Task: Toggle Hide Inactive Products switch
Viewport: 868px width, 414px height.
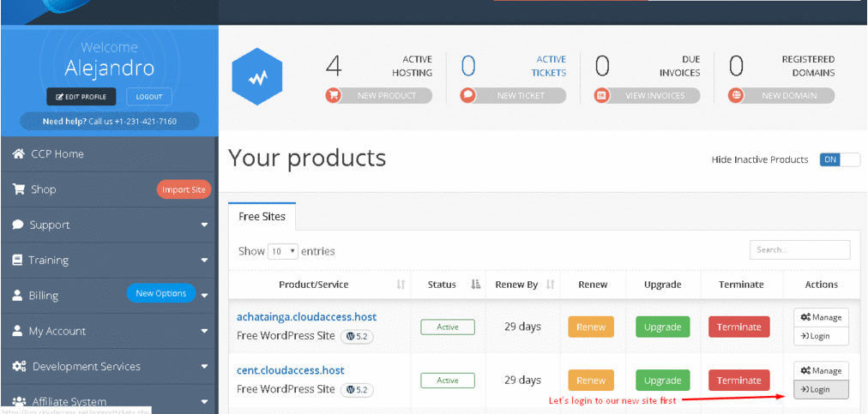Action: click(839, 159)
